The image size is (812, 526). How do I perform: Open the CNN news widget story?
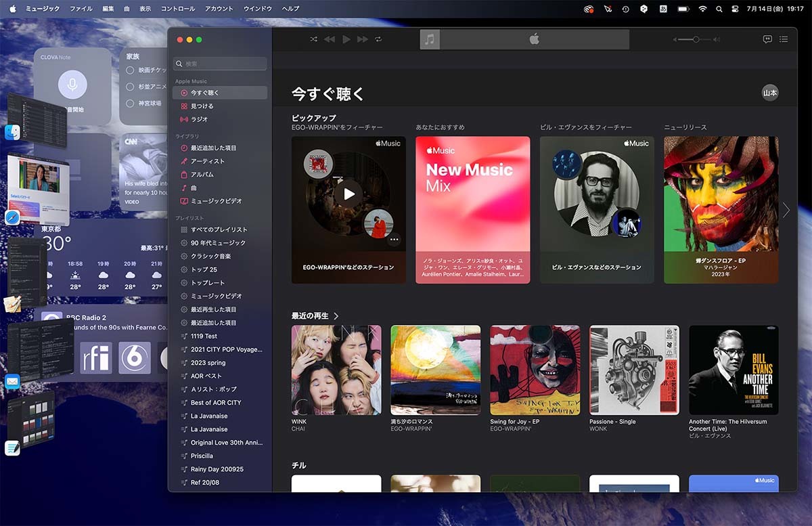(x=144, y=172)
